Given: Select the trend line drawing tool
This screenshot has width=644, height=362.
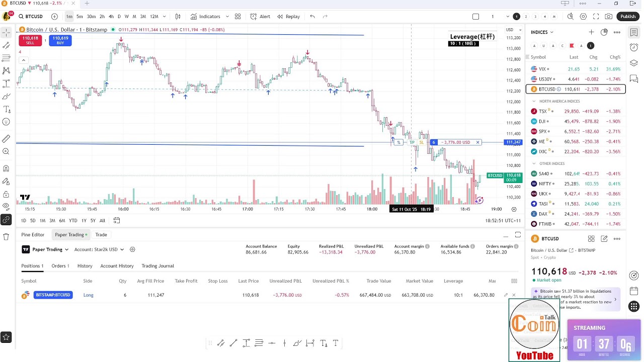Looking at the screenshot, I should (6, 45).
